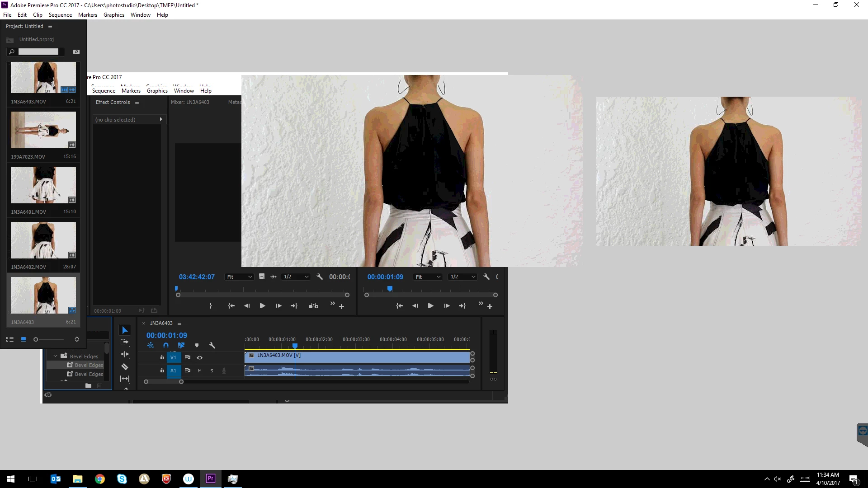This screenshot has width=868, height=488.
Task: Play the Program monitor
Action: point(430,306)
